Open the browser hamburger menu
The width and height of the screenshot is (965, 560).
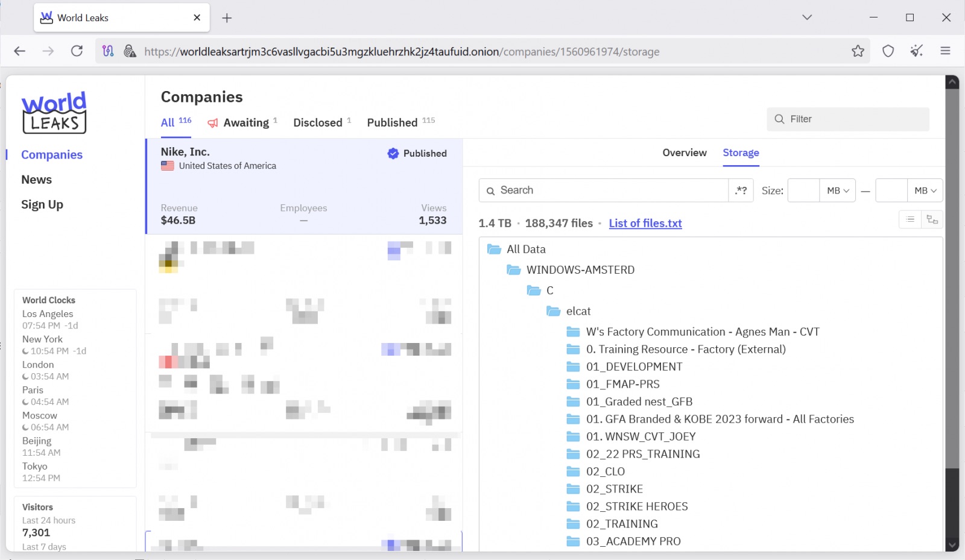click(x=945, y=51)
